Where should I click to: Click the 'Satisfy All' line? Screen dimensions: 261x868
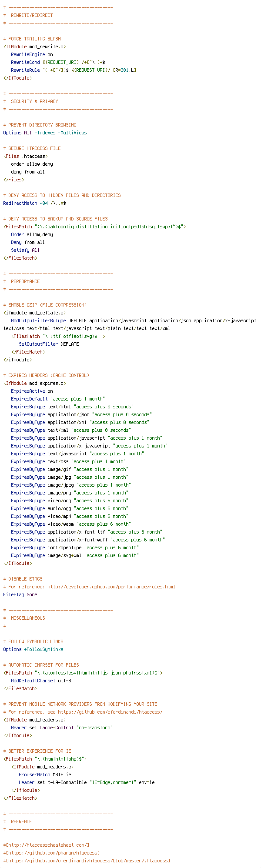click(x=25, y=250)
